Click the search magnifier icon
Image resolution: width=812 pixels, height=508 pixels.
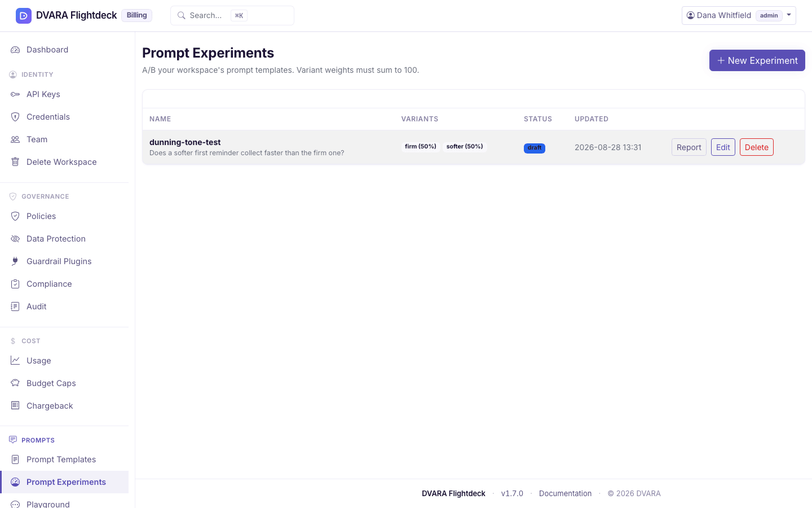tap(182, 15)
